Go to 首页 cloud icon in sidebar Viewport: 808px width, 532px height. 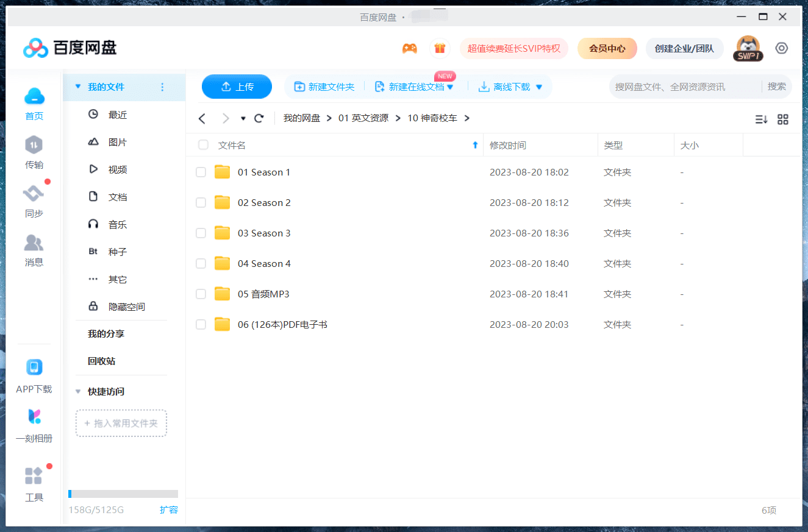click(34, 96)
